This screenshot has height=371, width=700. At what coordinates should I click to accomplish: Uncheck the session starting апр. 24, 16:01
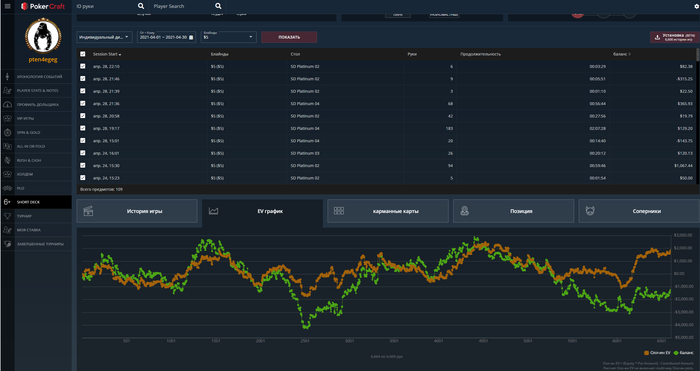click(83, 153)
